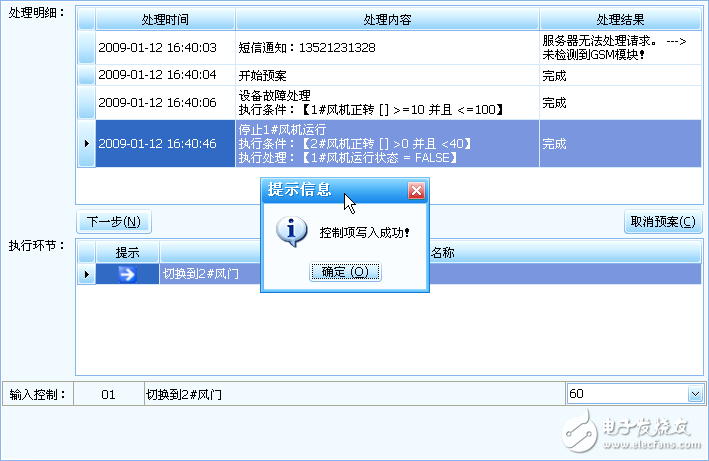The image size is (709, 461).
Task: Select the 切换到2#风门 row in the 执行环节 table
Action: 389,274
